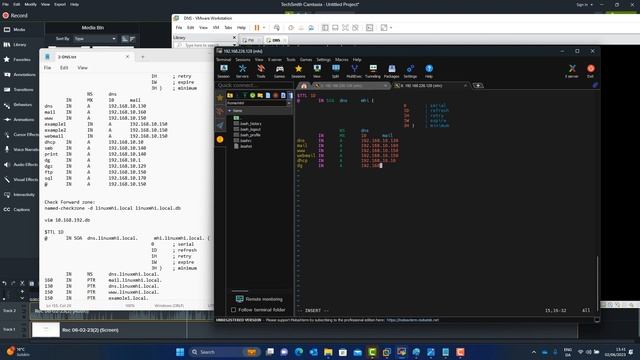The image size is (640, 360).
Task: Select the Split icon in MobaXterm toolbar
Action: pyautogui.click(x=336, y=71)
